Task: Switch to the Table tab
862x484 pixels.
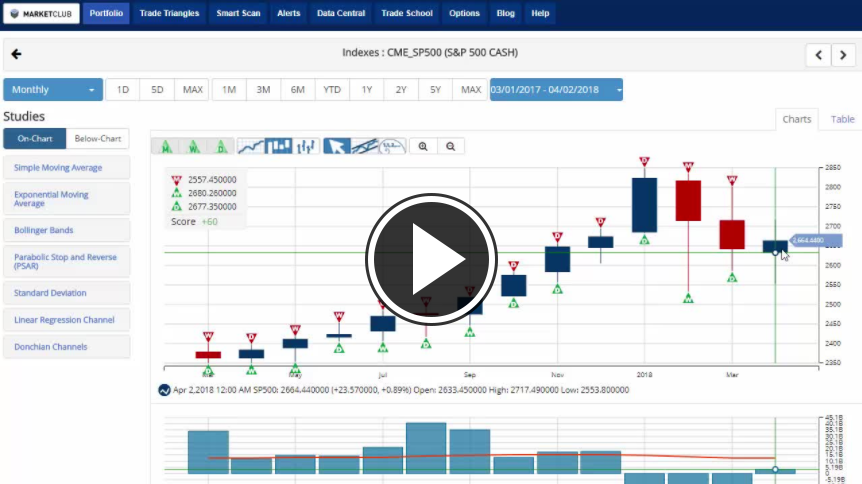Action: [x=842, y=119]
